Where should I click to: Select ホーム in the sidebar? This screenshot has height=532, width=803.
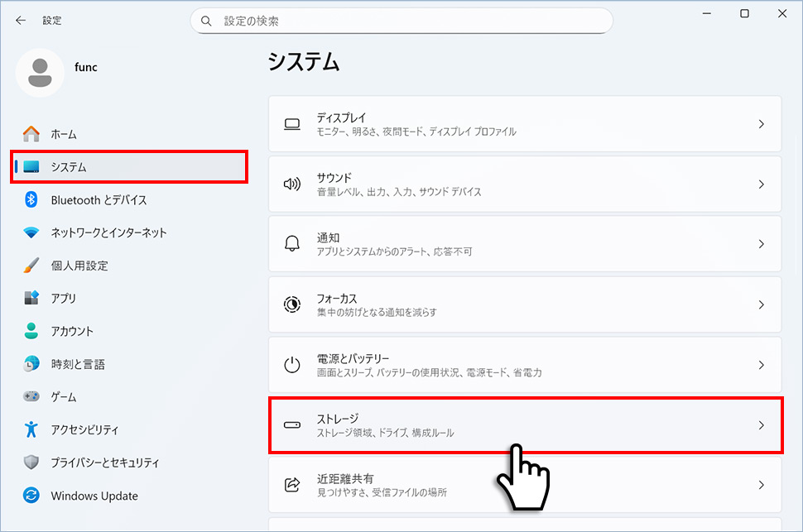(64, 134)
